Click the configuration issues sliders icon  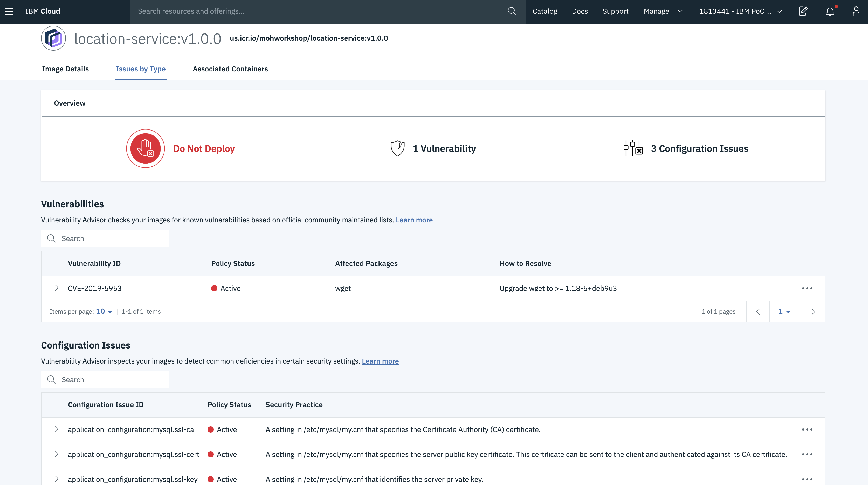point(633,148)
